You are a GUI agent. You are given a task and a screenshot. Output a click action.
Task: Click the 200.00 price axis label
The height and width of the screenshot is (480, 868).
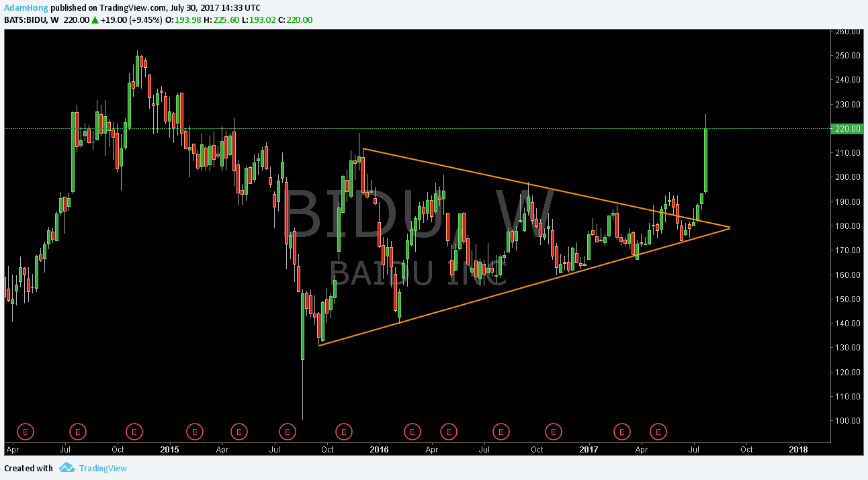(x=848, y=177)
